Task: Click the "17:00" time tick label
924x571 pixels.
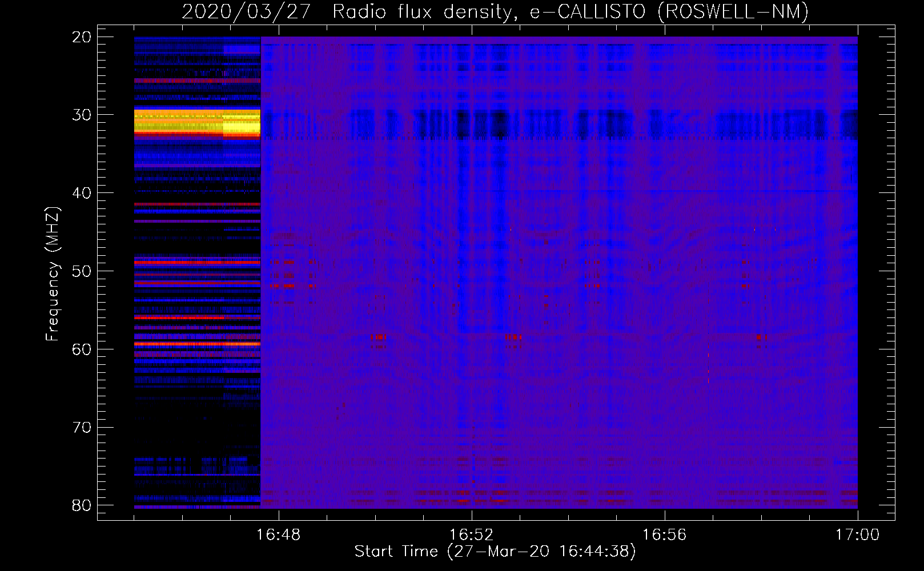Action: pos(857,535)
